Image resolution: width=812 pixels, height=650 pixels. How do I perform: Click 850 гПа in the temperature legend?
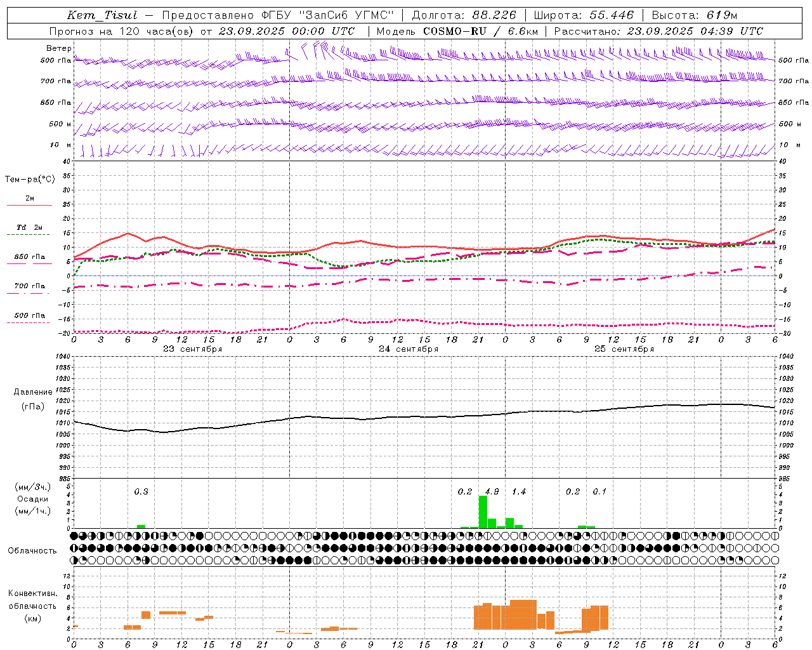pyautogui.click(x=30, y=257)
